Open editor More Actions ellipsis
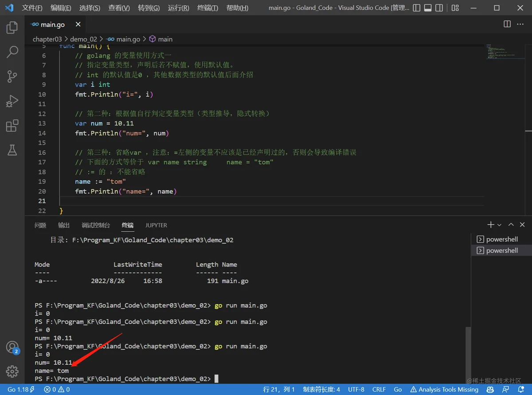Image resolution: width=532 pixels, height=395 pixels. coord(520,24)
